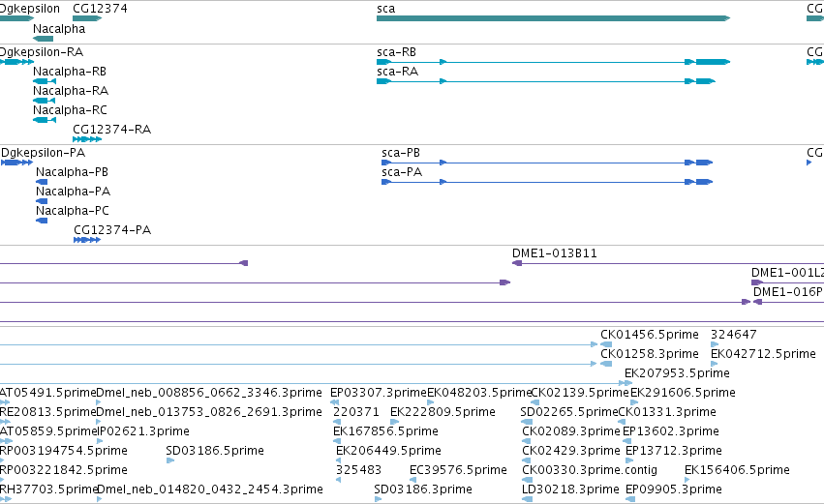The height and width of the screenshot is (504, 824).
Task: Select the Nacalpha gene label in the top track
Action: (59, 29)
